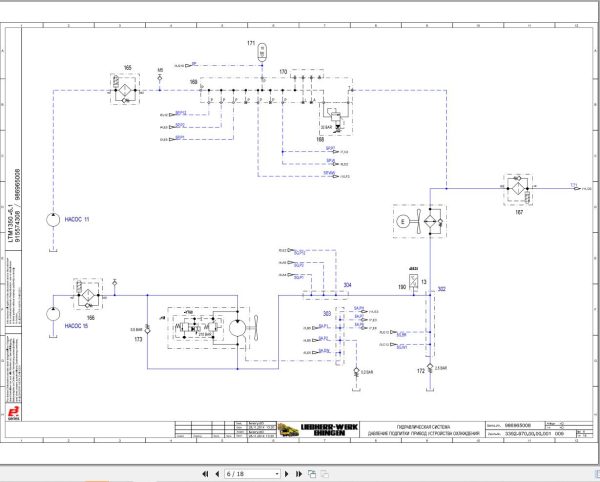Click the filter component labeled 167
Viewport: 600px width, 482px height.
pyautogui.click(x=518, y=190)
